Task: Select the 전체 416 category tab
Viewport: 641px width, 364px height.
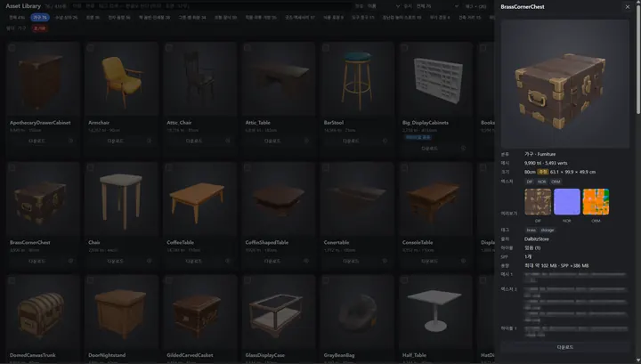Action: (x=17, y=18)
